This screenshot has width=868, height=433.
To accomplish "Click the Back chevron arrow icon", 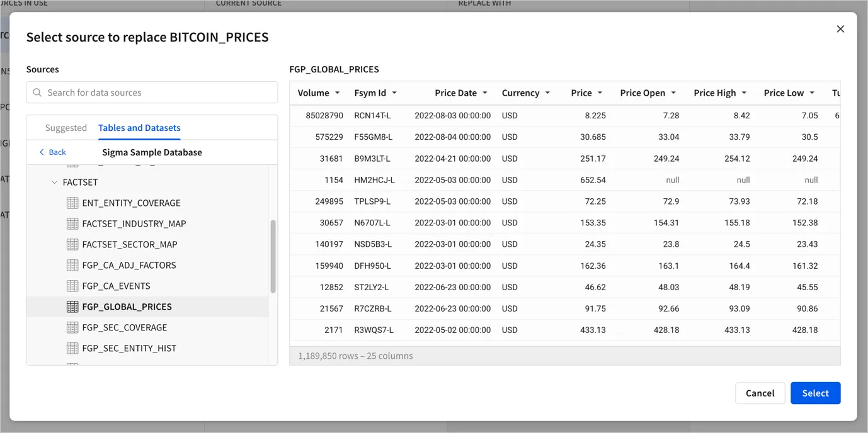I will 42,152.
